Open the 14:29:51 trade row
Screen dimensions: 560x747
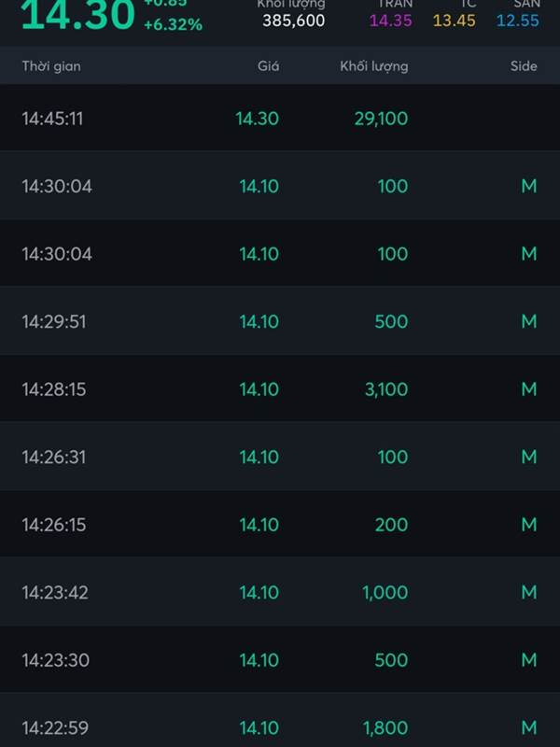pyautogui.click(x=280, y=321)
